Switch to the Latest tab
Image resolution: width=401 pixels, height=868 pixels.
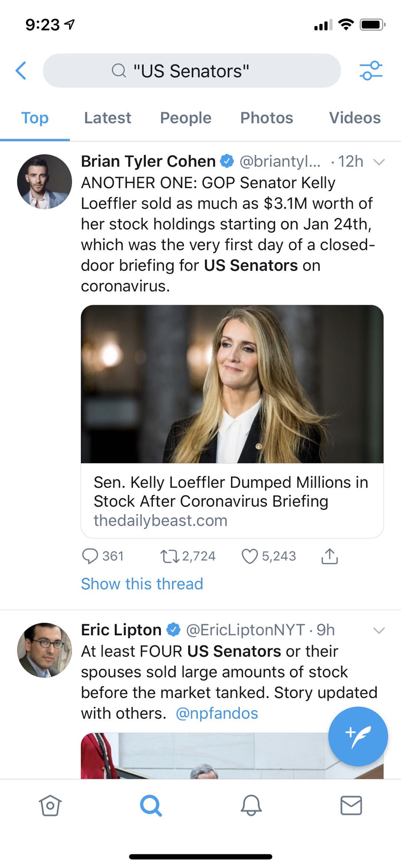108,118
